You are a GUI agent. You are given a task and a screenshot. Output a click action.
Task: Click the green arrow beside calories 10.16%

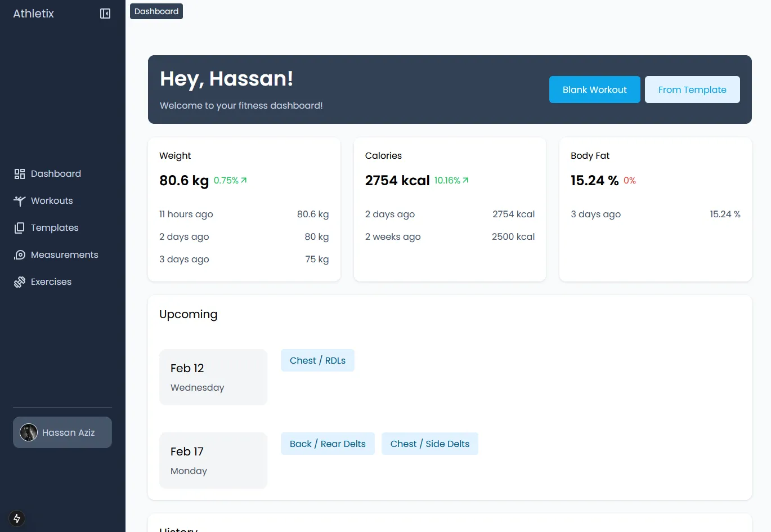point(465,180)
